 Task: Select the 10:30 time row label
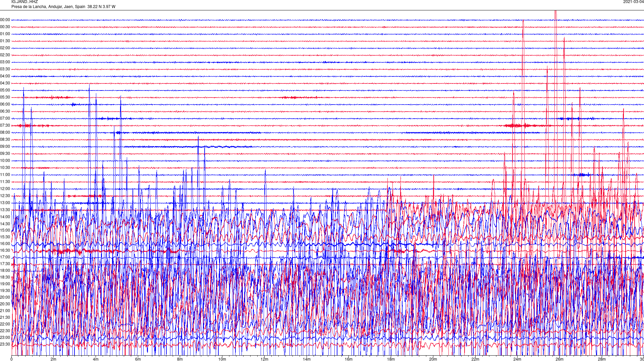(x=5, y=168)
